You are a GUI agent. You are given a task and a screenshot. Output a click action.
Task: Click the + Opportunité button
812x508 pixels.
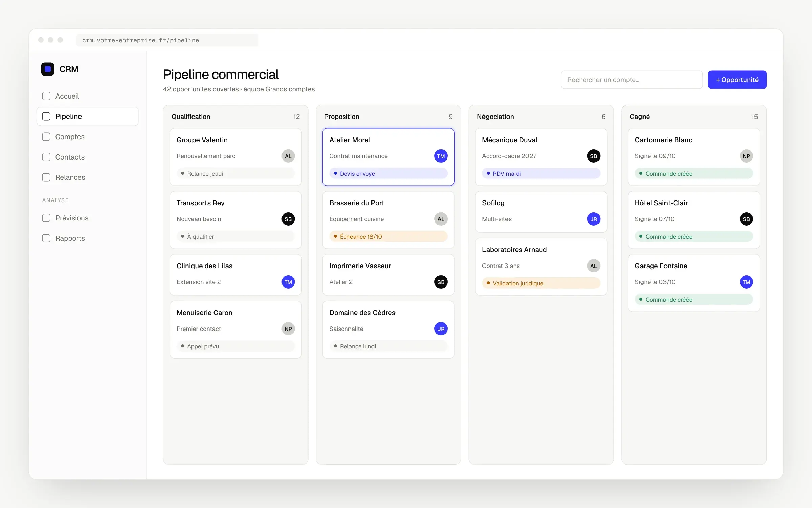737,80
